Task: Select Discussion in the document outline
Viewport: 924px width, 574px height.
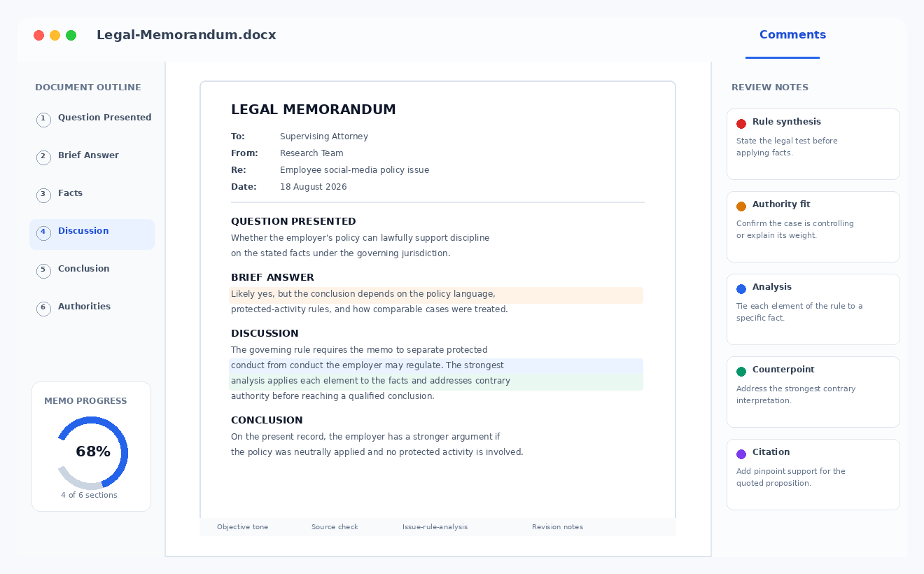Action: (92, 234)
